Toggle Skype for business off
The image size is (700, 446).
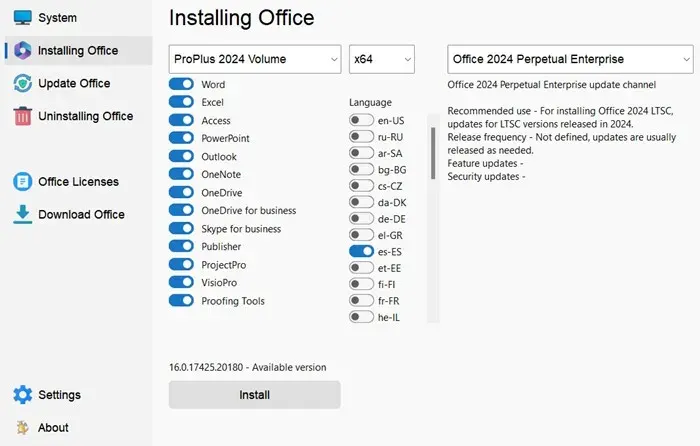(x=181, y=229)
